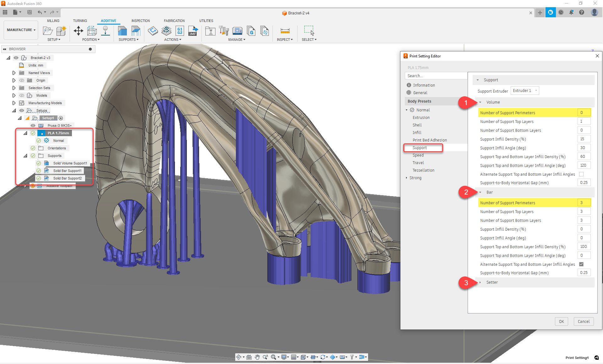
Task: Open the Inspection ribbon tab
Action: 140,21
